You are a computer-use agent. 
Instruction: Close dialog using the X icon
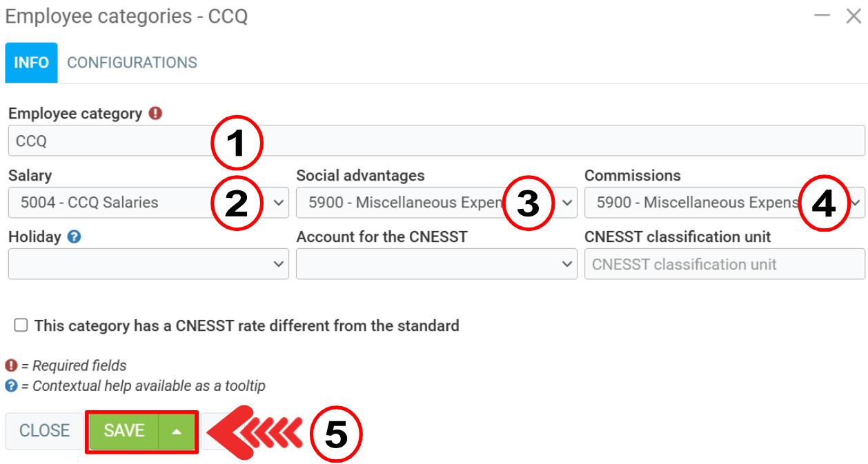[854, 16]
